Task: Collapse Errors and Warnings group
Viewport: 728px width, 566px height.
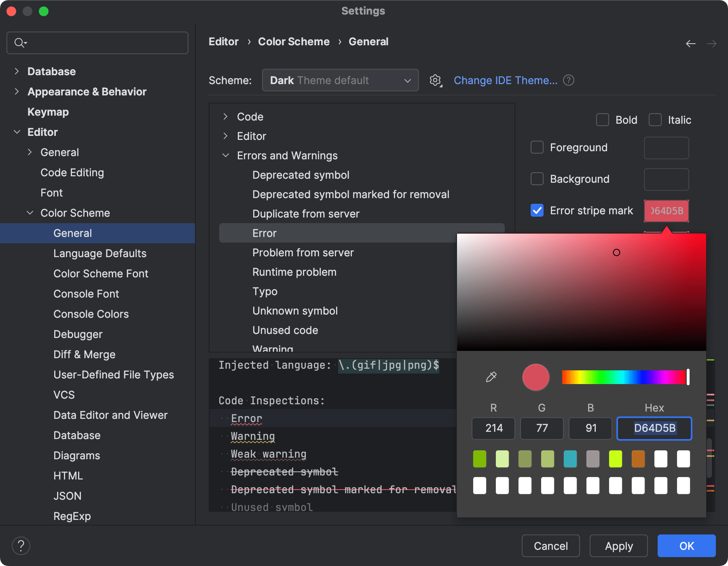Action: coord(225,156)
